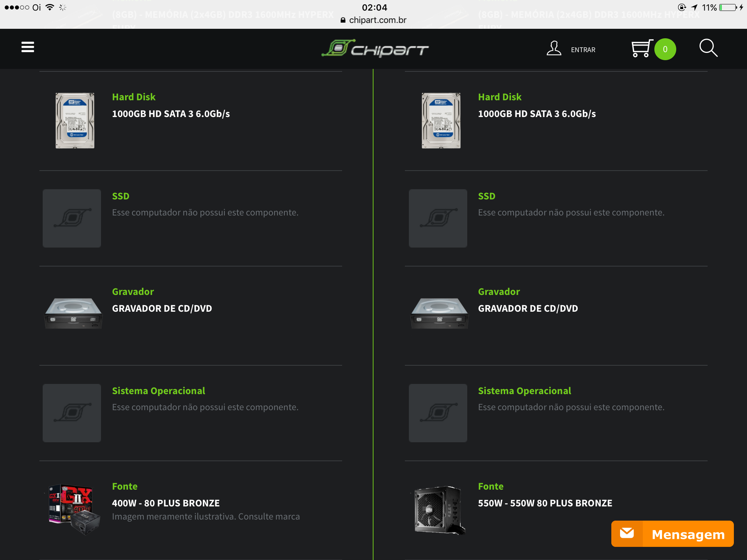This screenshot has height=560, width=747.
Task: Click the left column Hard Disk heading
Action: [134, 97]
